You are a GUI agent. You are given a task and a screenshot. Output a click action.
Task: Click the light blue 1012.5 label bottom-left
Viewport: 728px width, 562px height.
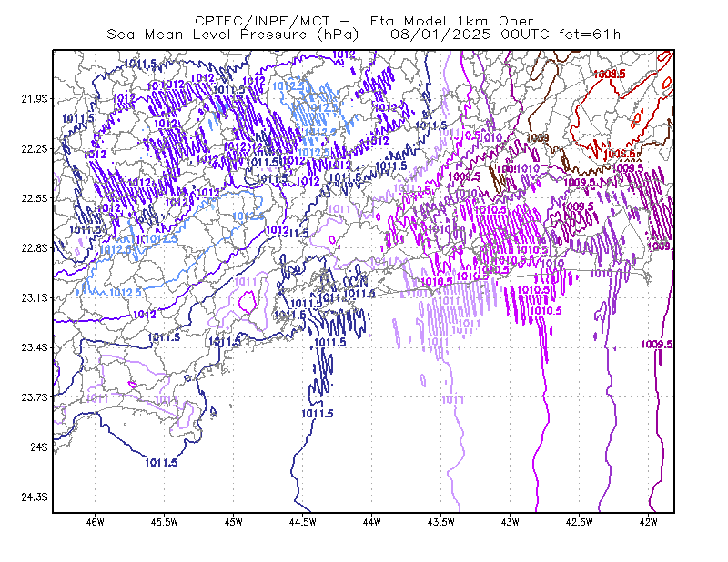coord(126,293)
